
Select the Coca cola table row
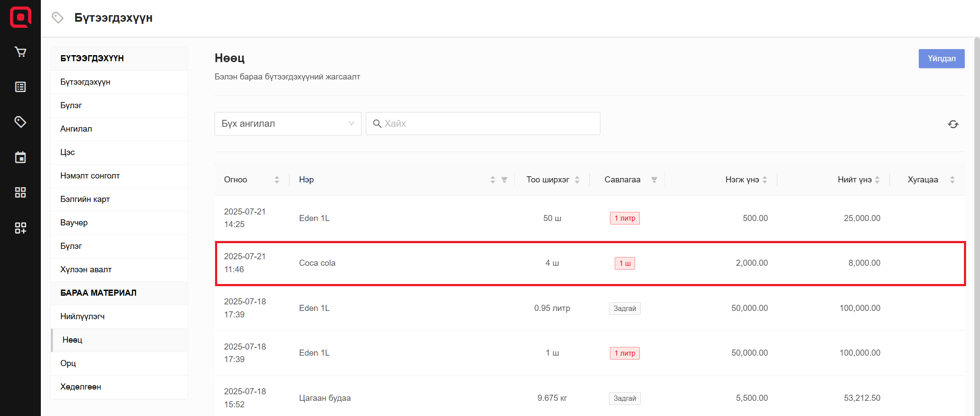[589, 263]
